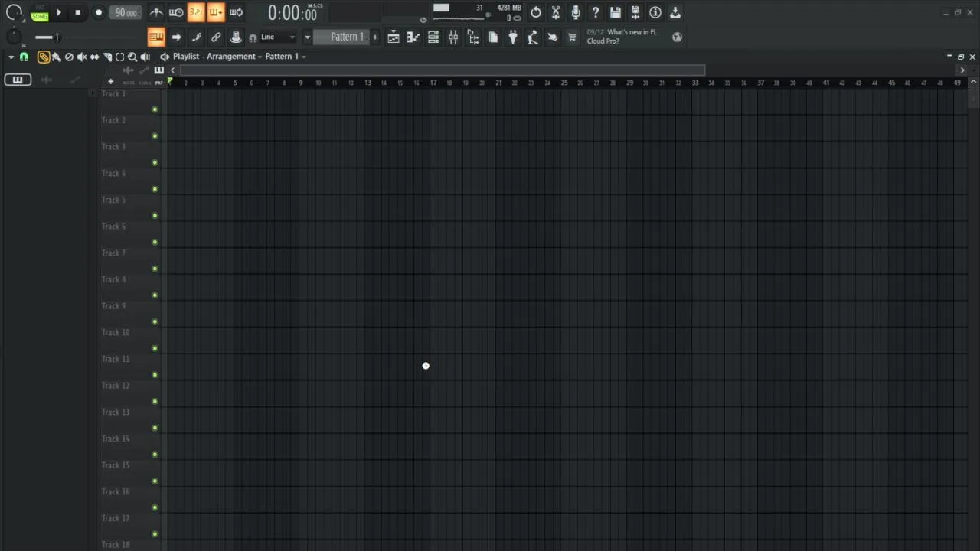Image resolution: width=980 pixels, height=551 pixels.
Task: Select the Playback speaker tool
Action: click(x=145, y=57)
